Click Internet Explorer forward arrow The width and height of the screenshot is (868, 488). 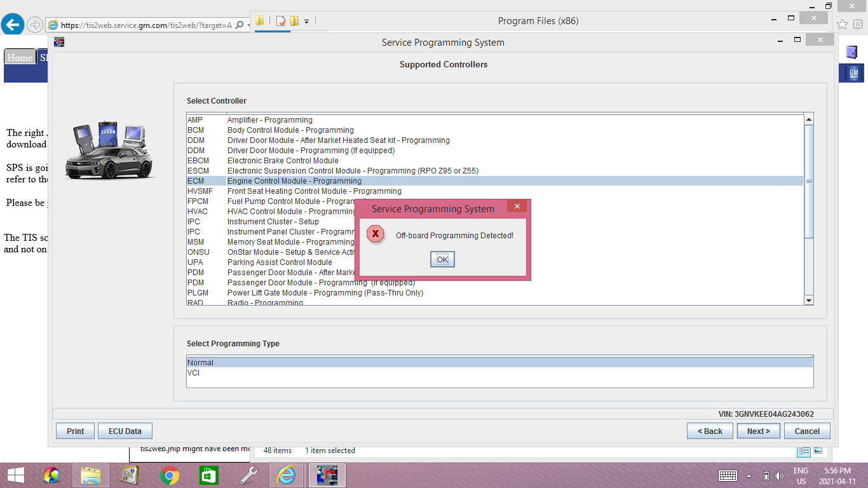pos(34,25)
